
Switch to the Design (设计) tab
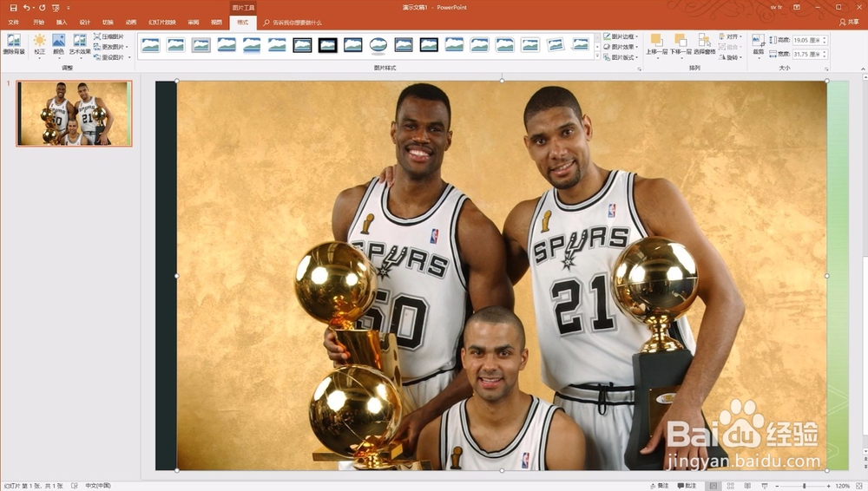click(x=85, y=23)
